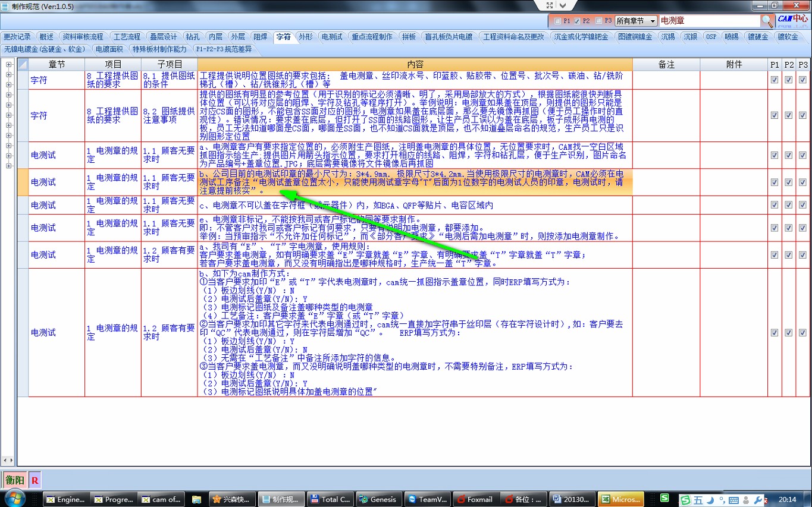Expand the topmost plus node in the left tree
The width and height of the screenshot is (812, 507).
click(8, 64)
